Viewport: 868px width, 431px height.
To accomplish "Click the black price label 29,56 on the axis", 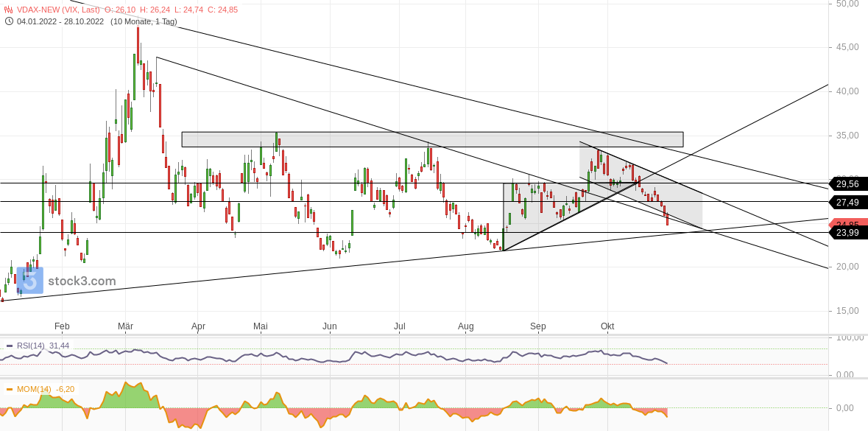I will (x=848, y=184).
